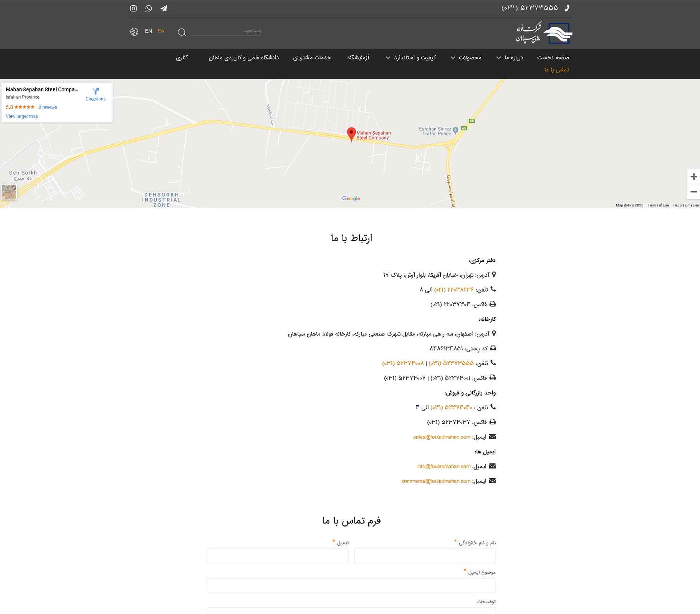Click factory phone ۵۲۳۷۴۰۰۸ link
This screenshot has width=700, height=614.
(403, 363)
